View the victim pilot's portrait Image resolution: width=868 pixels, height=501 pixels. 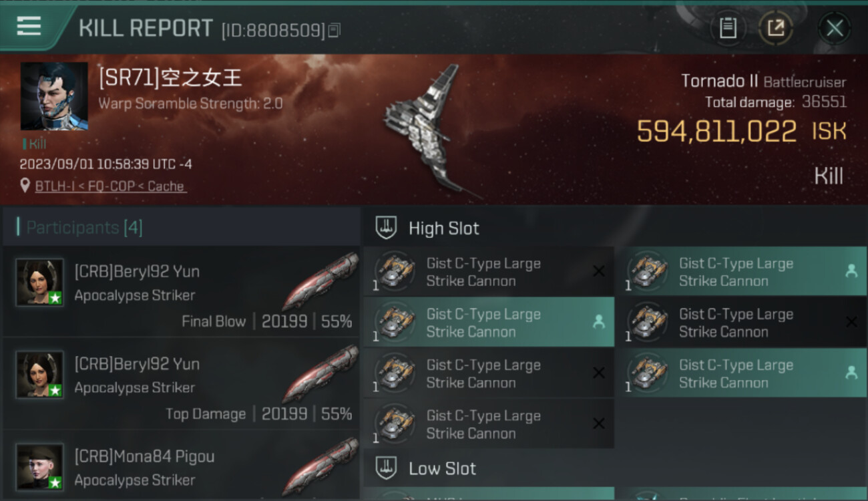click(x=54, y=96)
